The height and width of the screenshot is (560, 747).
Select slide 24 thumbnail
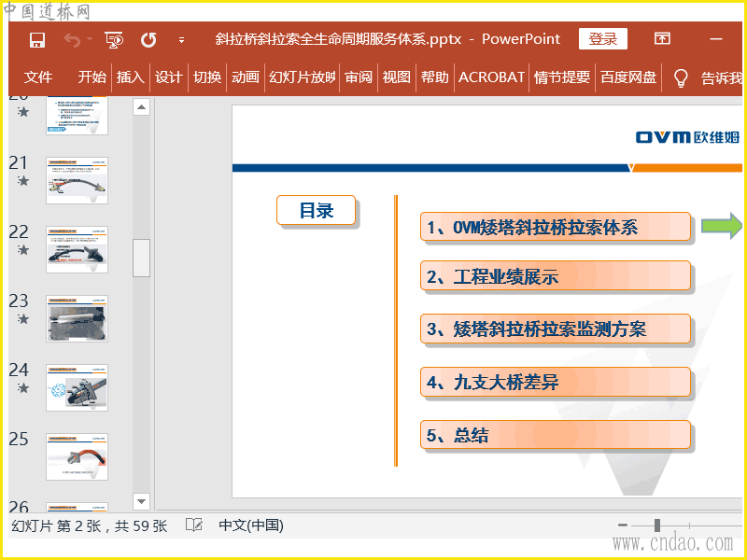point(78,387)
